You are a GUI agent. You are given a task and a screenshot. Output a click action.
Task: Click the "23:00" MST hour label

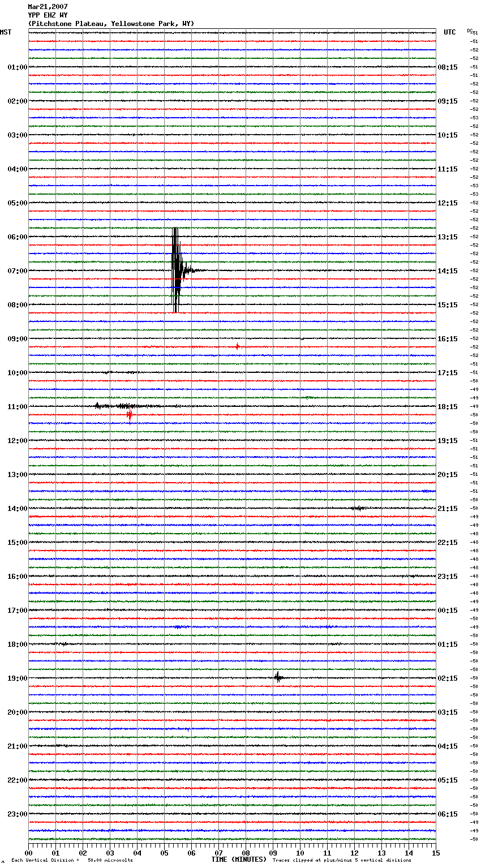[x=18, y=814]
